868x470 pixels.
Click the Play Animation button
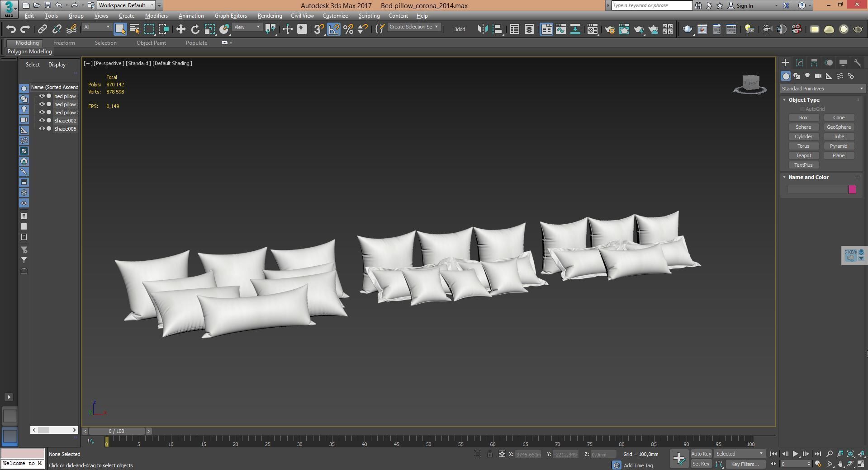point(795,454)
